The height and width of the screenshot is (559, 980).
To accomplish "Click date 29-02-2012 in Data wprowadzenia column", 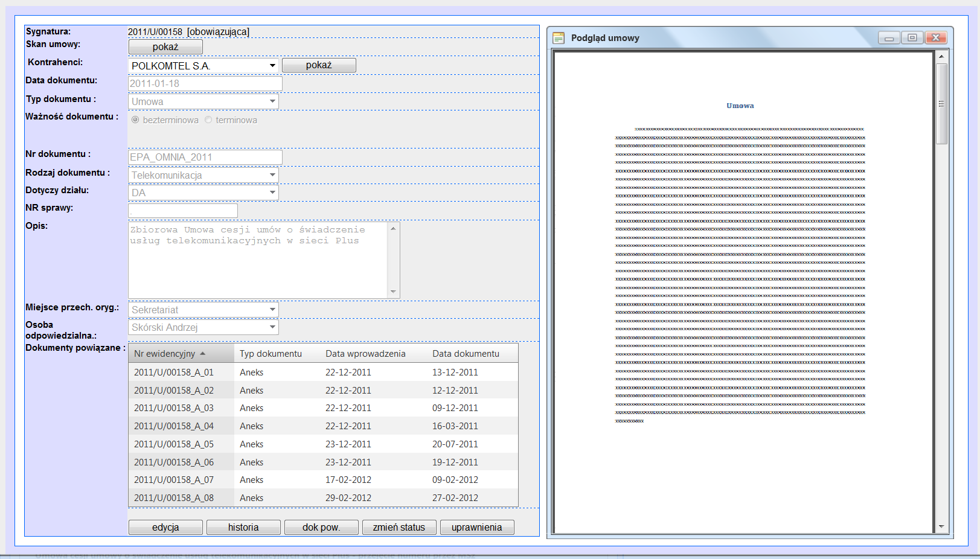I will [348, 498].
